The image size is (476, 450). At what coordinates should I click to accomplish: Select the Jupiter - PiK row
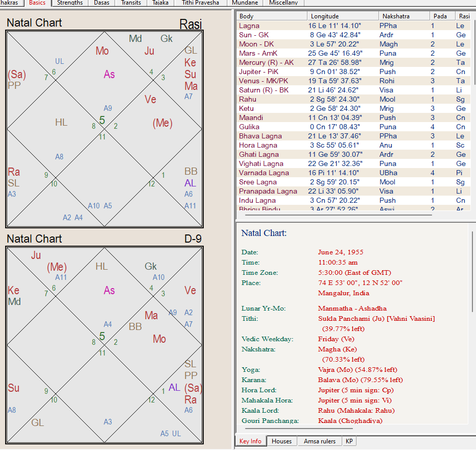point(353,72)
